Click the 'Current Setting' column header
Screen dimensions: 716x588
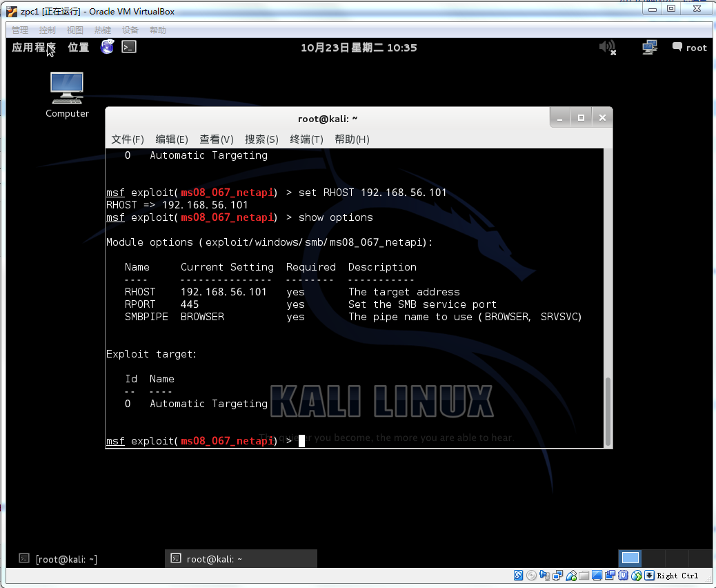pyautogui.click(x=227, y=267)
